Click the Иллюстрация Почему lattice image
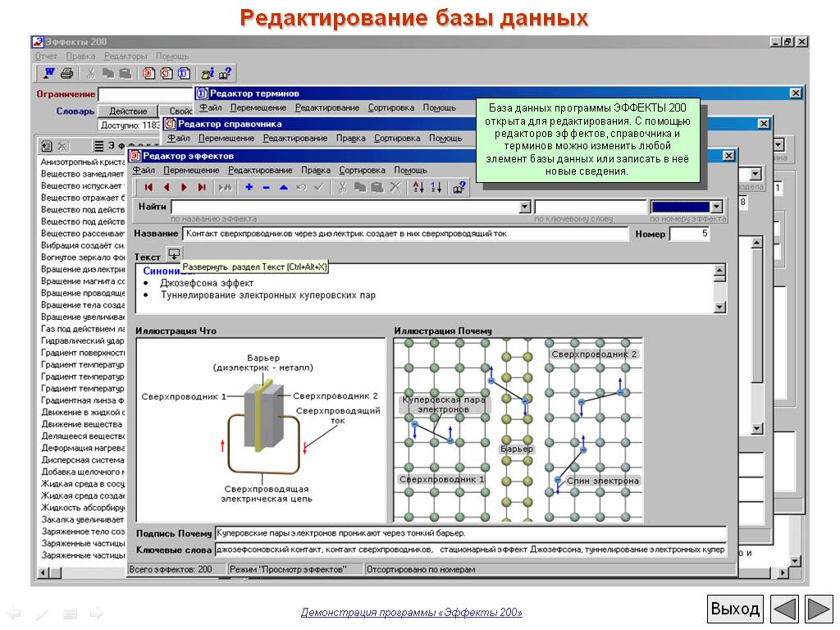Image resolution: width=840 pixels, height=630 pixels. [518, 430]
